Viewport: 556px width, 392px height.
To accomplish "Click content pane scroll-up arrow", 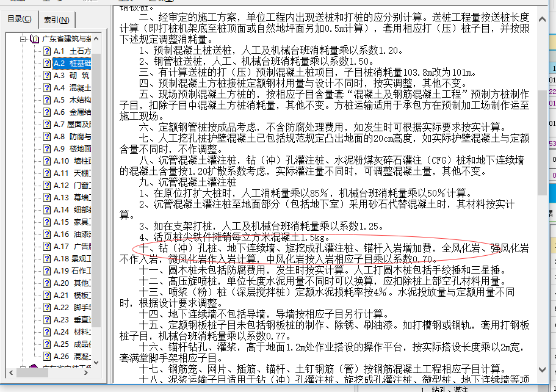I will coord(542,19).
